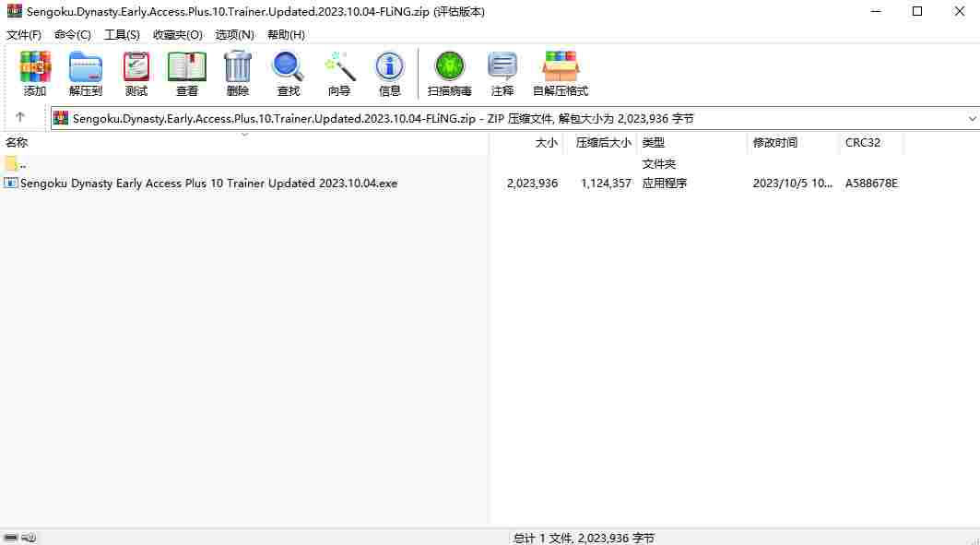Screen dimensions: 980x545
Task: Click the WinRAR icon in title bar
Action: pos(15,11)
